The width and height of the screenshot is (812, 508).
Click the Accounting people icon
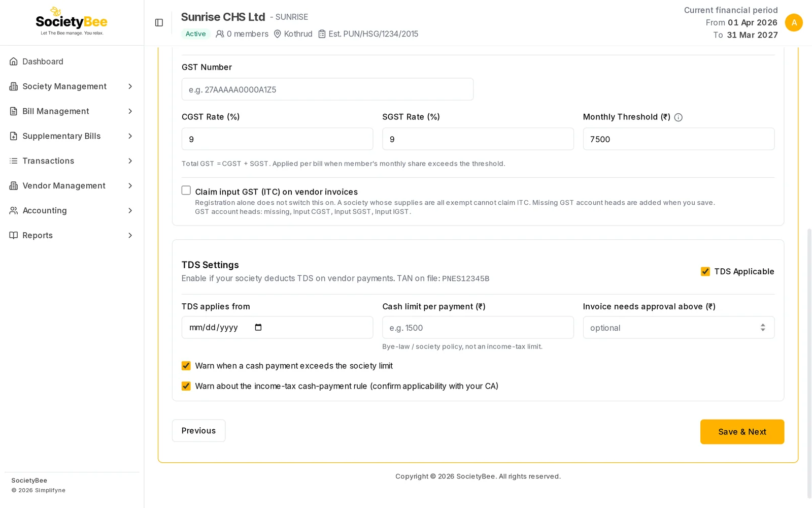point(14,210)
